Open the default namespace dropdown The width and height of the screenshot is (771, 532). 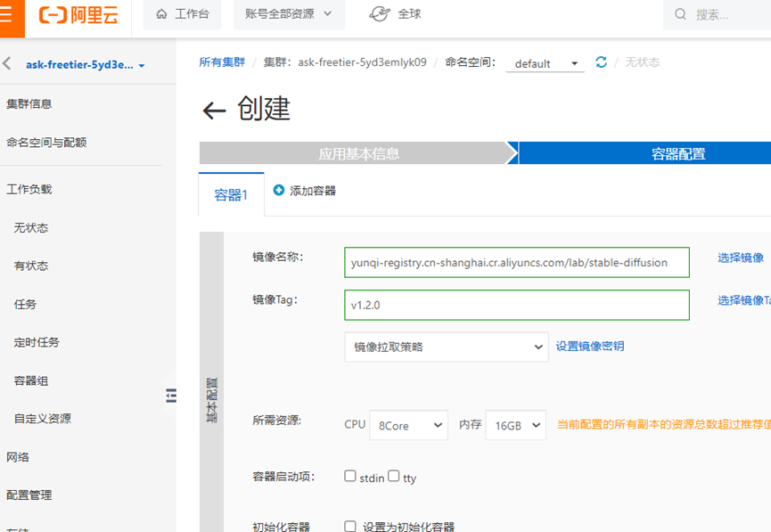pyautogui.click(x=544, y=62)
